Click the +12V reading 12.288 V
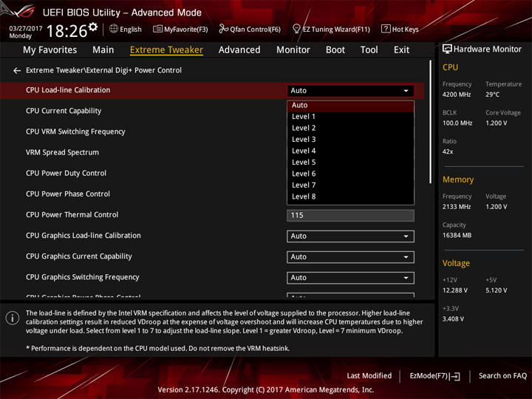This screenshot has height=399, width=532. (454, 290)
